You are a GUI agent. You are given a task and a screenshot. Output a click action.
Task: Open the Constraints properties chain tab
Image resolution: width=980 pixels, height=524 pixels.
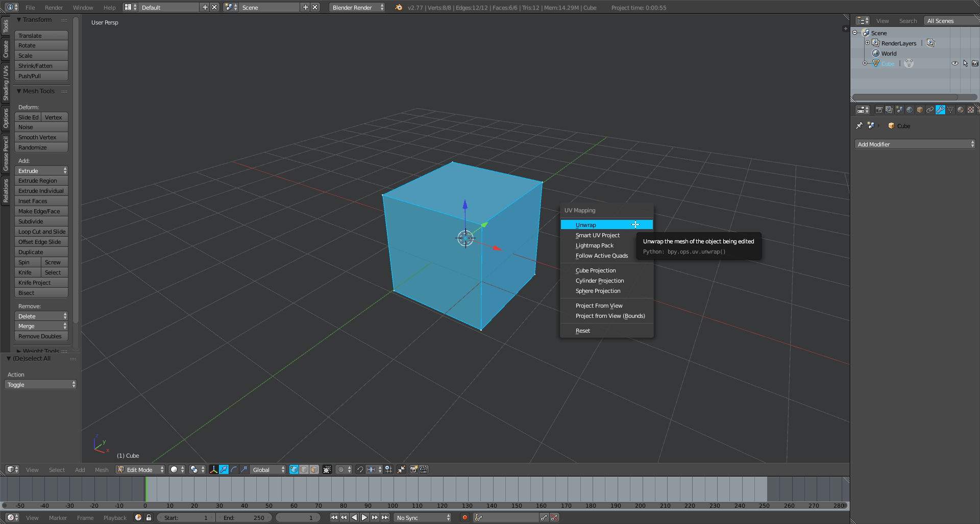[930, 110]
